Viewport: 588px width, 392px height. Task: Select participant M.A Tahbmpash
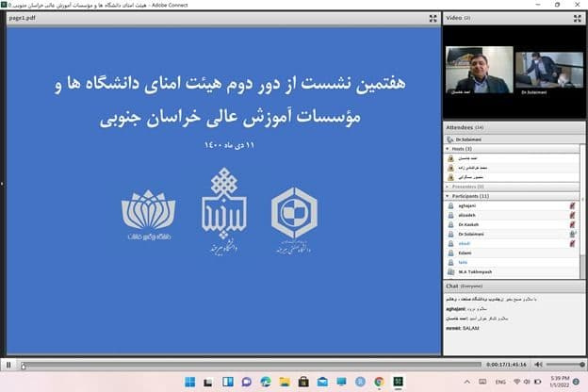point(512,271)
